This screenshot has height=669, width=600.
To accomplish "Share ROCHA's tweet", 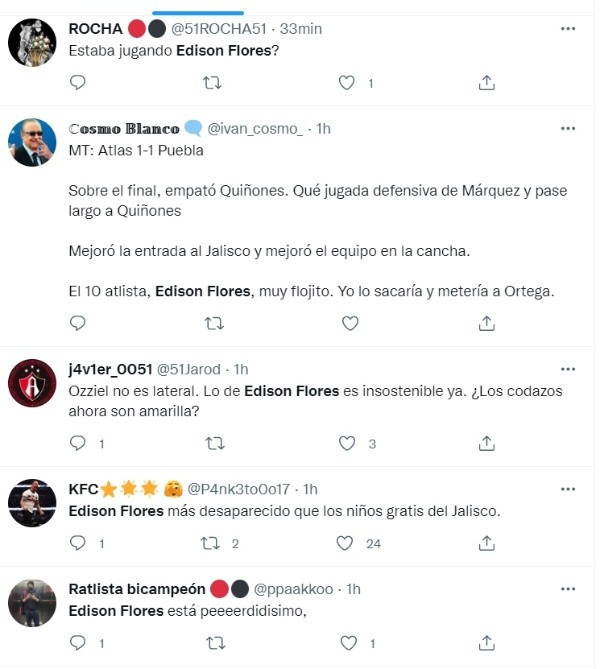I will tap(486, 82).
